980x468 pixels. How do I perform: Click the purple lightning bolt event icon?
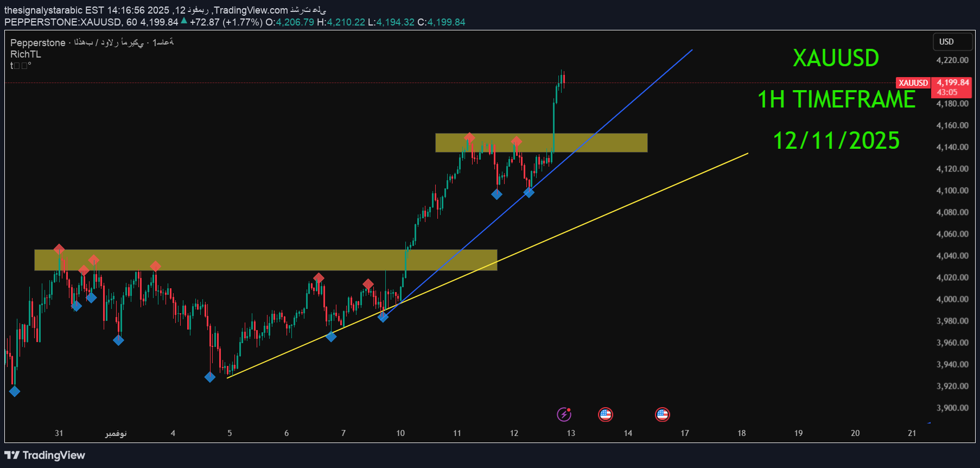564,414
